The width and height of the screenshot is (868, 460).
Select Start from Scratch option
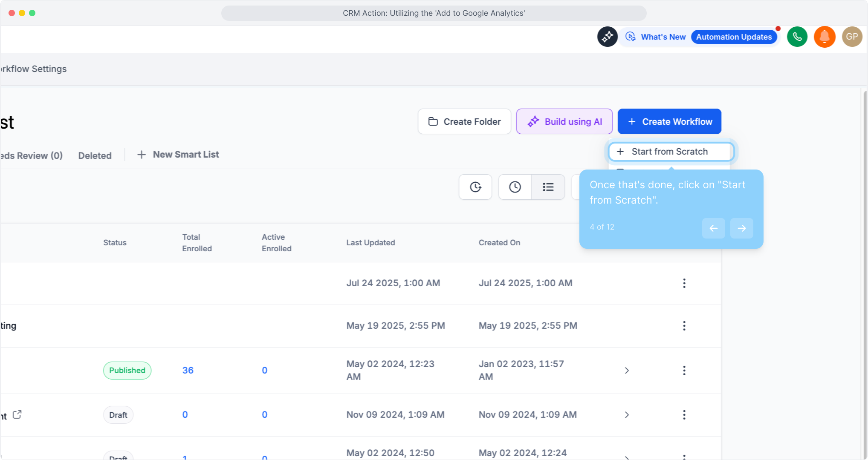click(671, 152)
